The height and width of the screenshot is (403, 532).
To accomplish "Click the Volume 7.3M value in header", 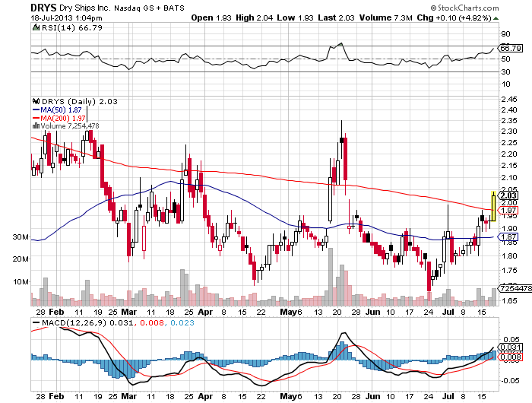I will click(386, 17).
